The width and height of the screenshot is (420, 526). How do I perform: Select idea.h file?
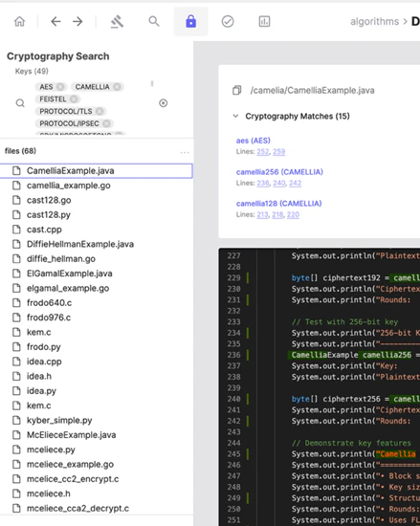click(97, 376)
